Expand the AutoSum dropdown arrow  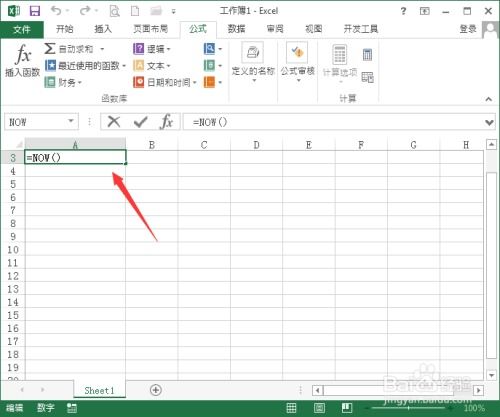click(102, 49)
